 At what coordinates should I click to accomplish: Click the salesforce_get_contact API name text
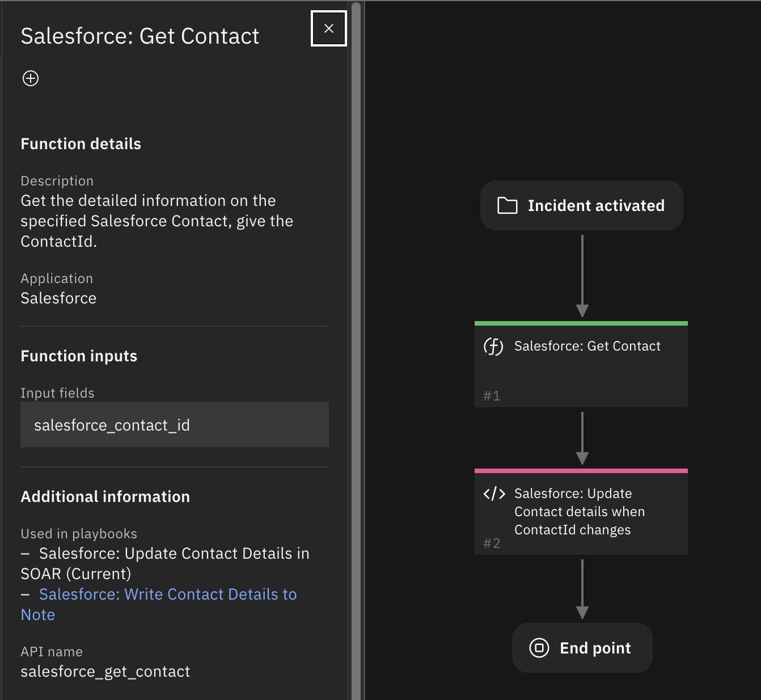point(105,671)
